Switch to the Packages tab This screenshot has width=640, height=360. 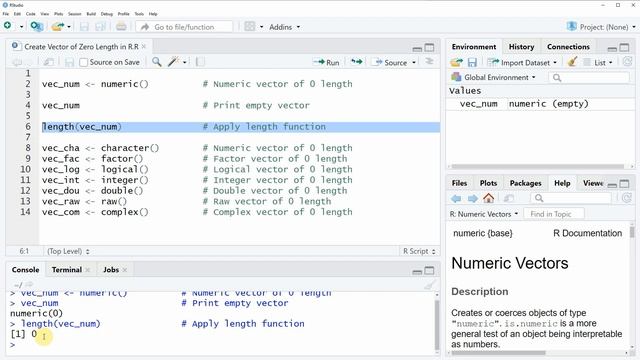(525, 183)
